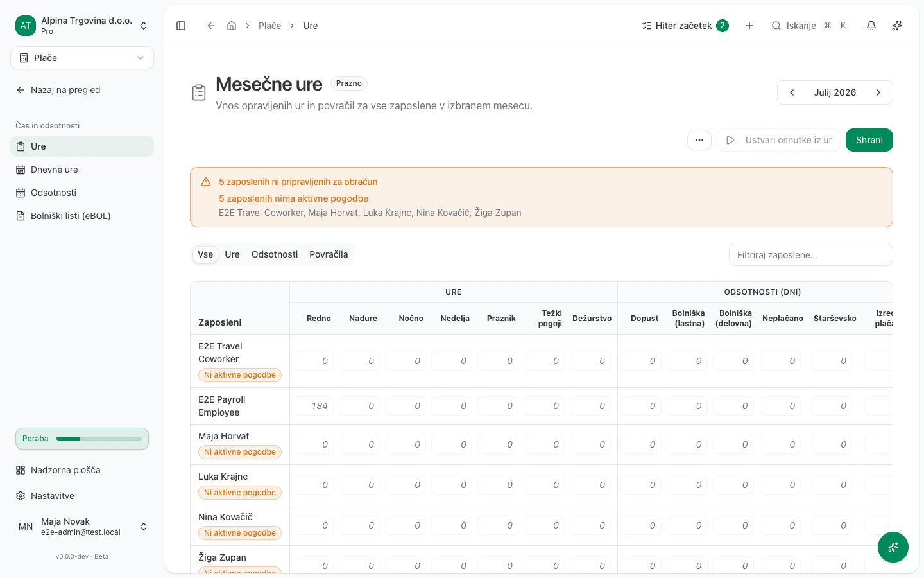This screenshot has height=578, width=924.
Task: Switch to the Vse tab
Action: coord(205,254)
